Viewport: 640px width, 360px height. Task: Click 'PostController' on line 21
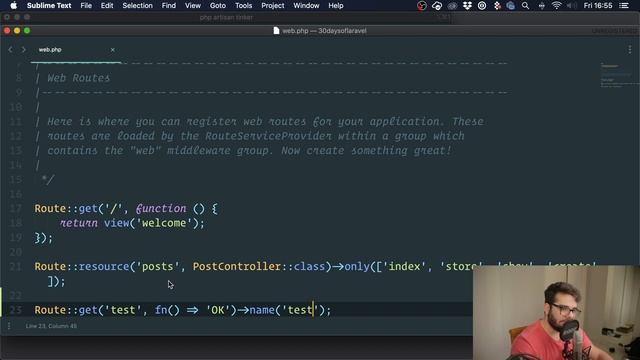coord(237,267)
